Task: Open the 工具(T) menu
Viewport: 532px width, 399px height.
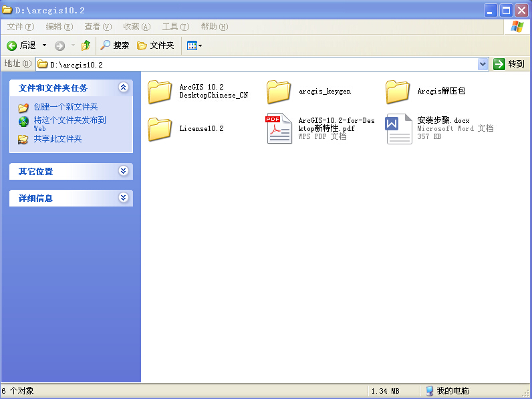Action: (x=176, y=27)
